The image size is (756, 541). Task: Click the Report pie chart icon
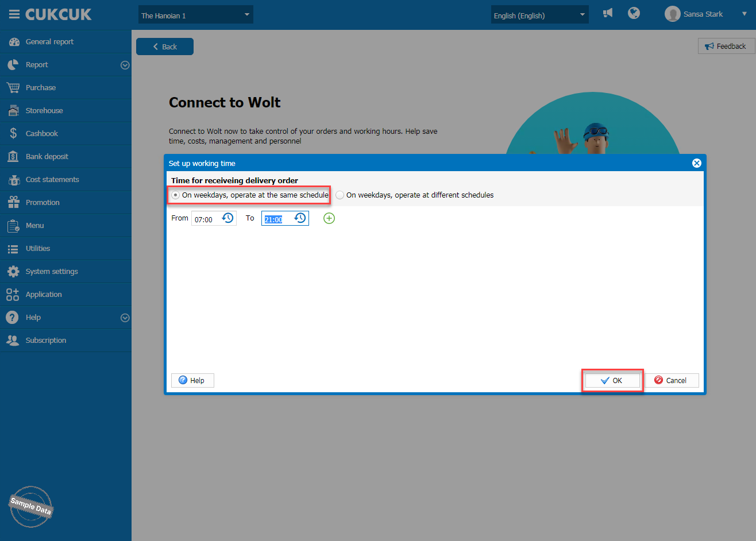13,65
